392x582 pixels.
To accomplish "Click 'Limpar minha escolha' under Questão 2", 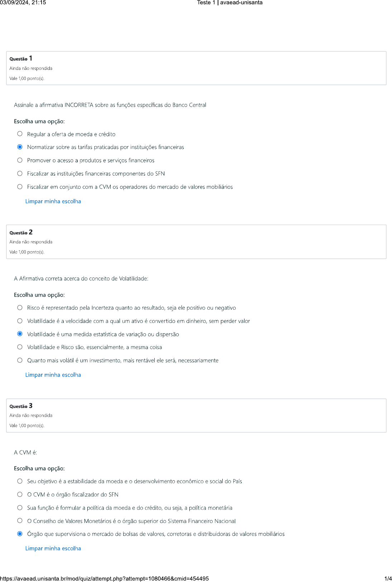I will [x=53, y=375].
